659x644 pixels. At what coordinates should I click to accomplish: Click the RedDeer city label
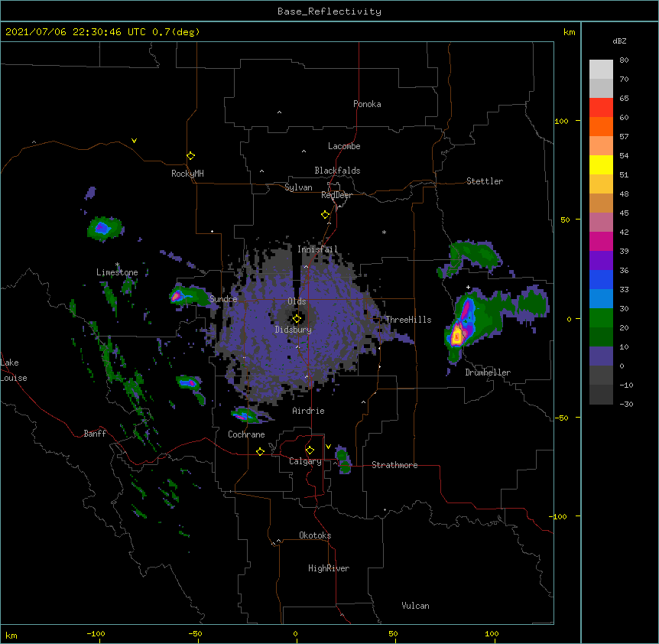pyautogui.click(x=336, y=195)
